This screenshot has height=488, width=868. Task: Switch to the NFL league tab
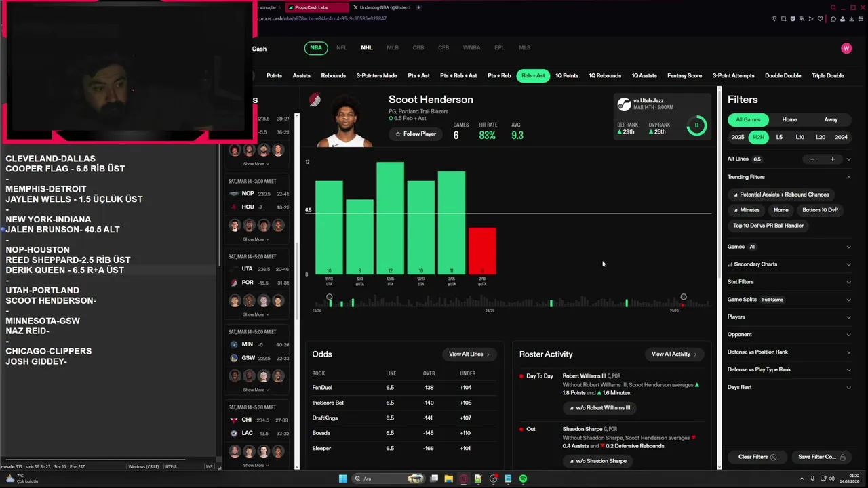click(x=342, y=48)
